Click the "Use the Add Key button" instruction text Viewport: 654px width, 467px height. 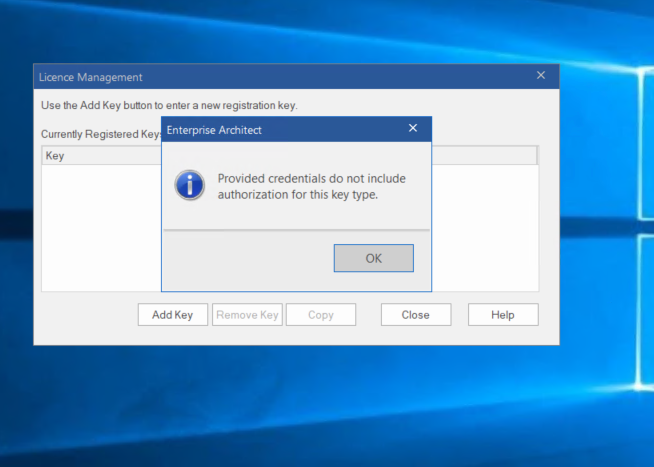click(x=169, y=105)
